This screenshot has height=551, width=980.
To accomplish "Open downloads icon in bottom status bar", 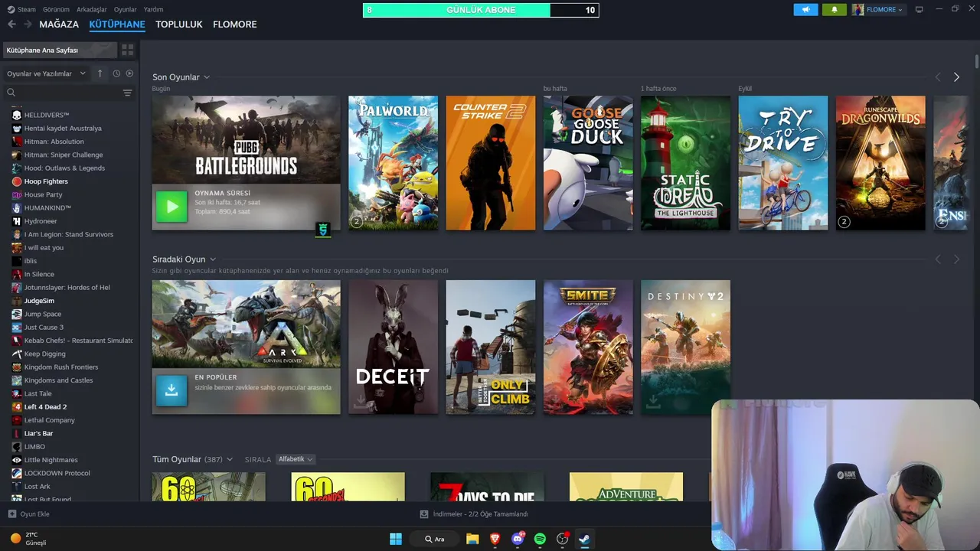I will [x=424, y=514].
